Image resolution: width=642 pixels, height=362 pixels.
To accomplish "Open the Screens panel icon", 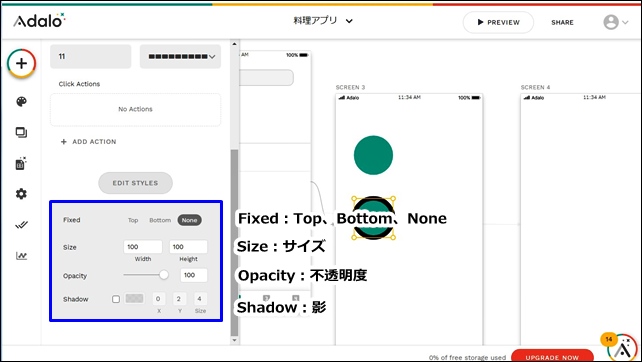I will click(x=21, y=132).
